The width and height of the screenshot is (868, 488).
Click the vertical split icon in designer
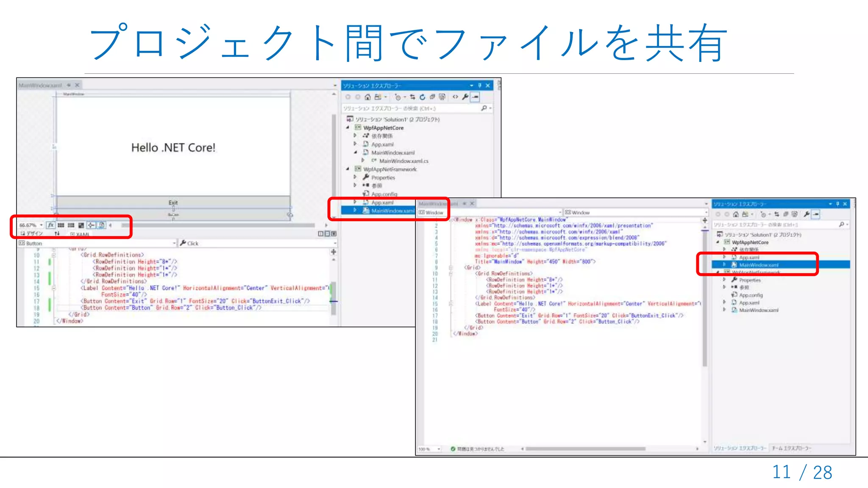[x=321, y=234]
